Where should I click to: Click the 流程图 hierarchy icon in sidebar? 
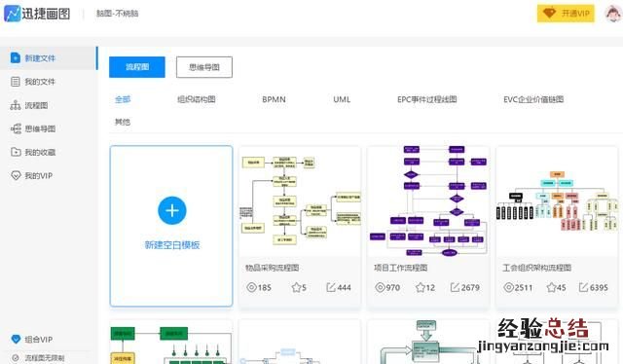(16, 105)
